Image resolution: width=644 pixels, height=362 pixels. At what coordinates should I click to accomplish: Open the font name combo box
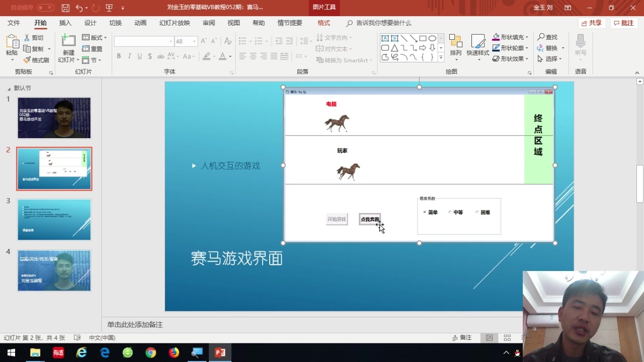pos(144,41)
